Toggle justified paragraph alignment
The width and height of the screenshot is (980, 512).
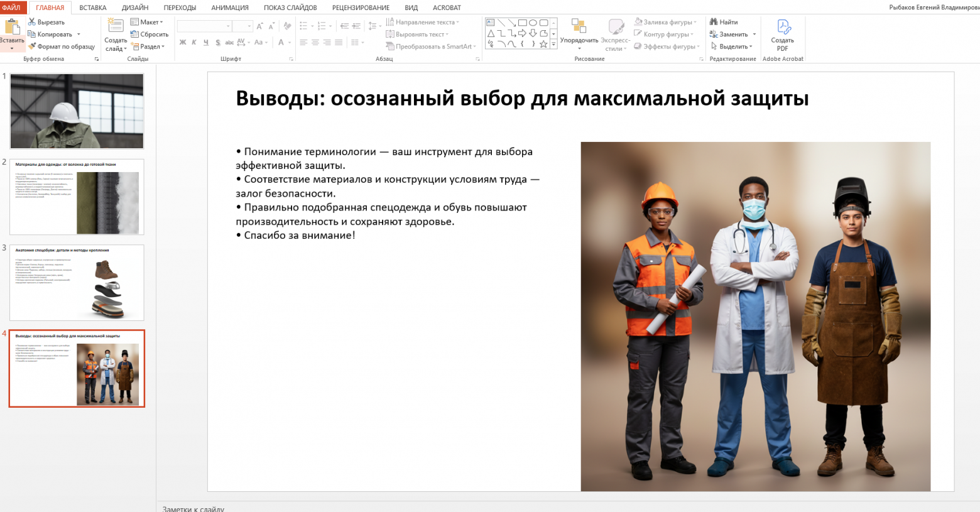click(x=339, y=42)
